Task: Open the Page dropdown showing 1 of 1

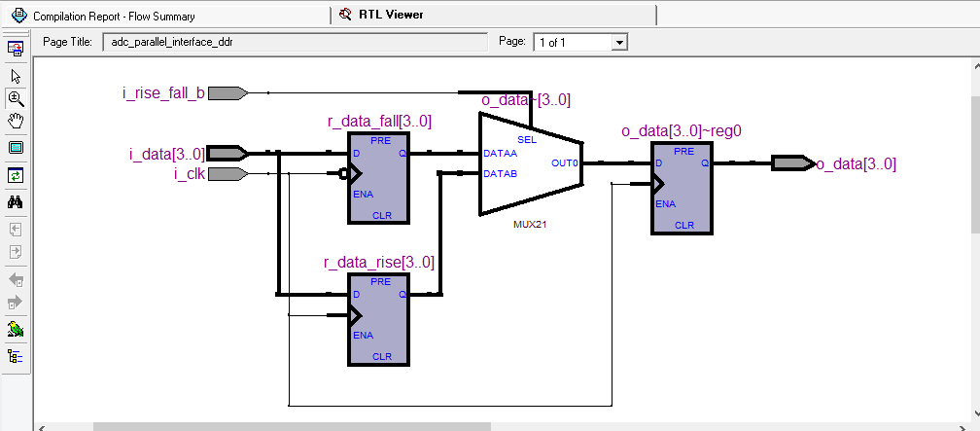Action: (x=580, y=43)
